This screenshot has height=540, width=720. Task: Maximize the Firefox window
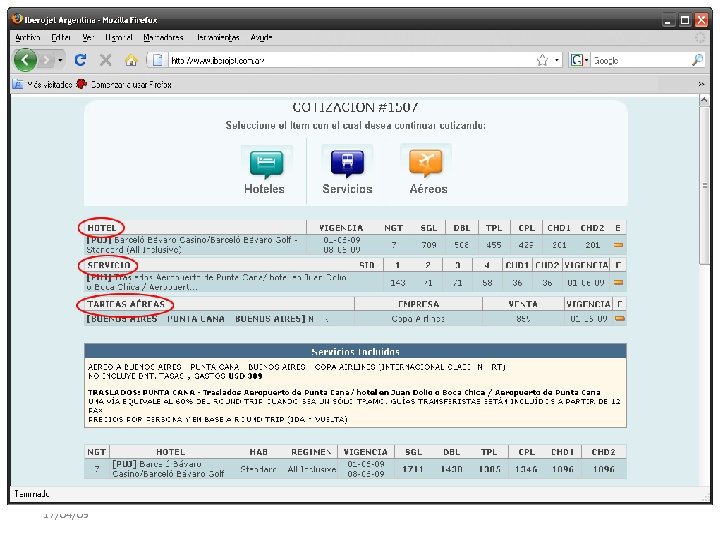pos(685,20)
